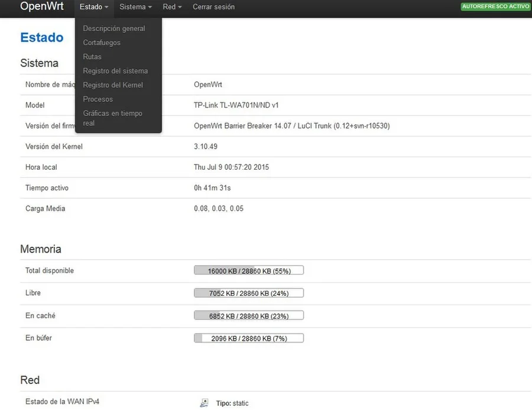Click the En búfer row label
Screen dimensions: 532x410
(38, 338)
